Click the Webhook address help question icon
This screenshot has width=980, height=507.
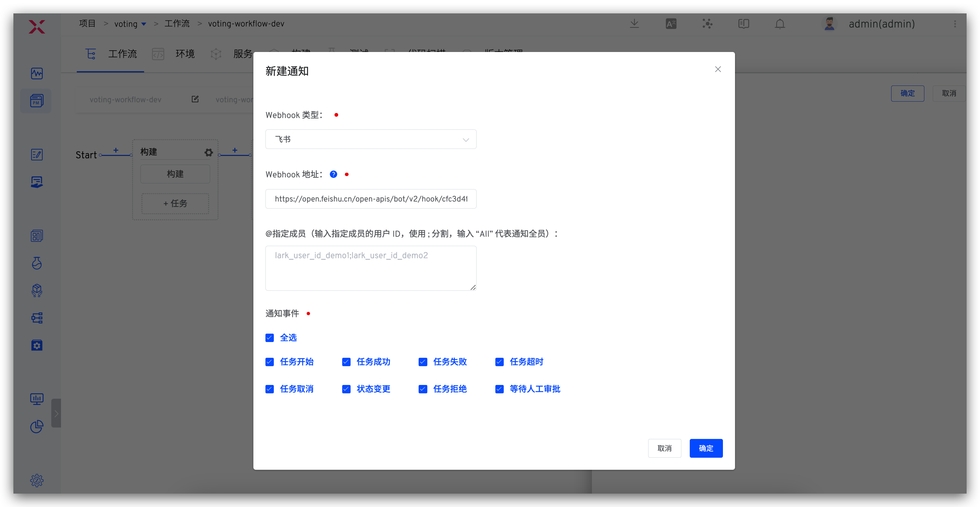(333, 174)
